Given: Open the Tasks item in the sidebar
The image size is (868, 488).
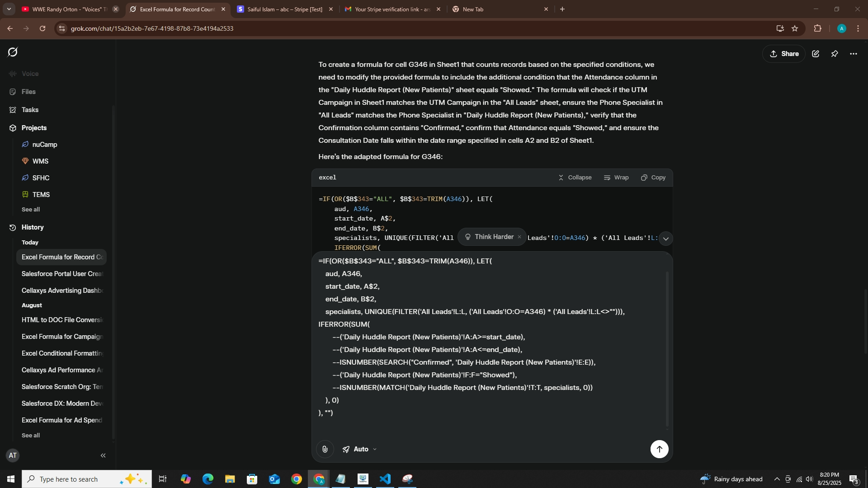Looking at the screenshot, I should pos(30,110).
